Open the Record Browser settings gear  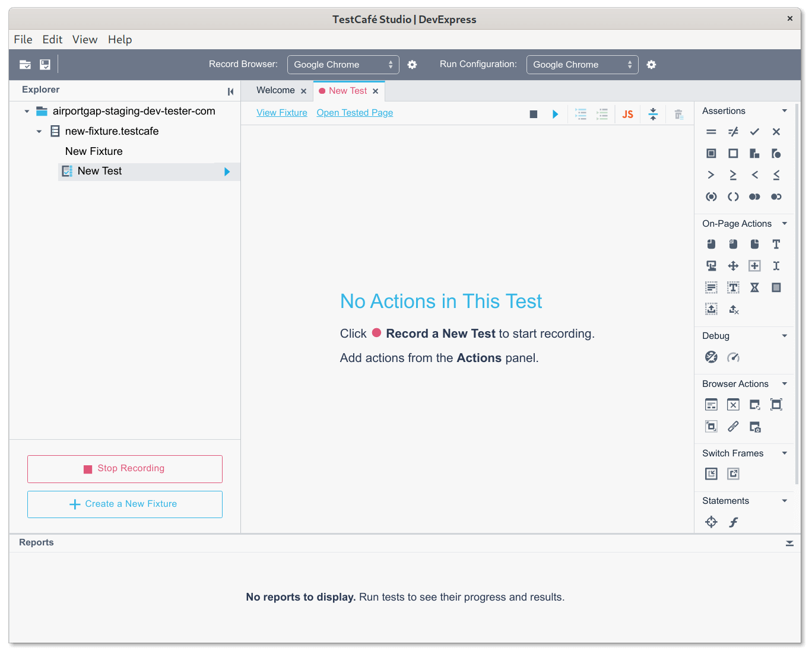point(412,65)
